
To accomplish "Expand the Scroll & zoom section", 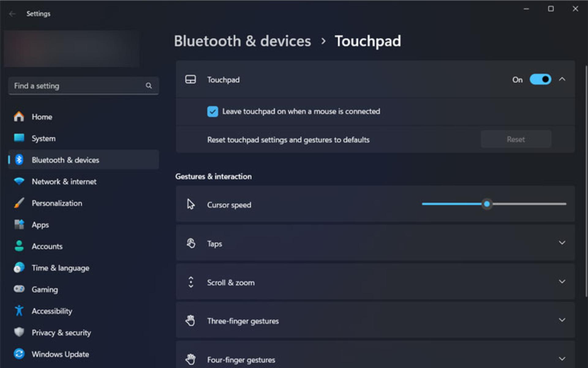I will 375,282.
